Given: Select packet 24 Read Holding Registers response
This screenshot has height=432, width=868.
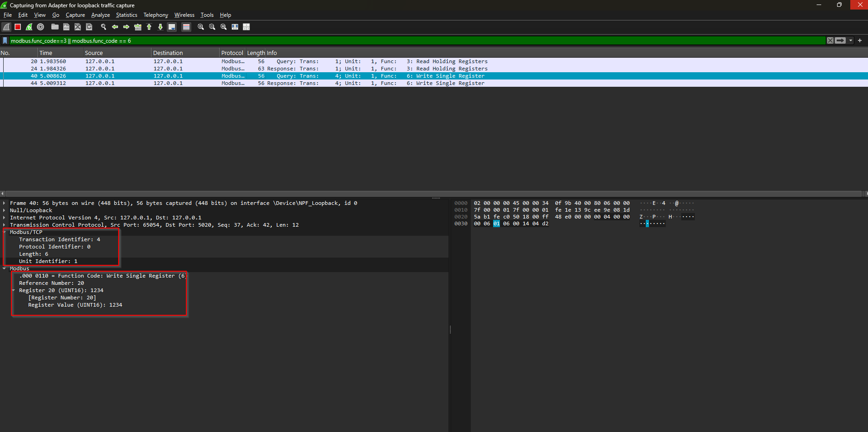Looking at the screenshot, I should 434,69.
